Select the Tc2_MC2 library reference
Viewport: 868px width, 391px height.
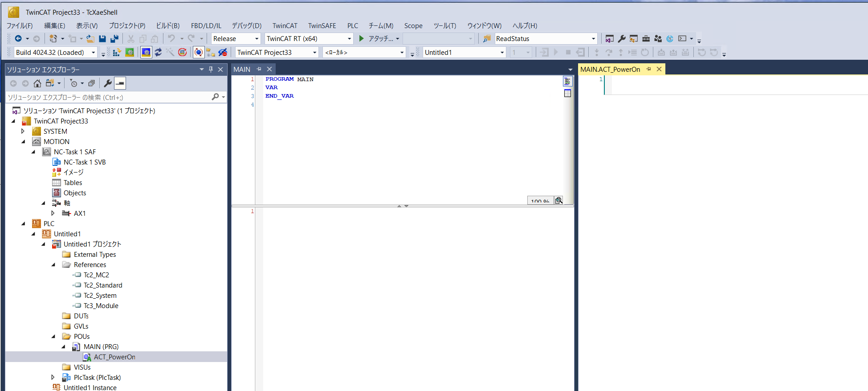tap(96, 275)
